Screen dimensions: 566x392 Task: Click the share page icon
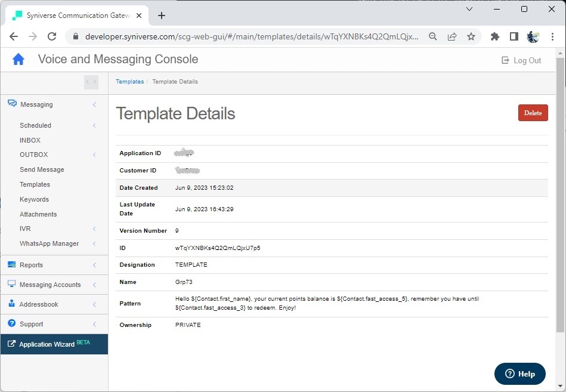452,36
